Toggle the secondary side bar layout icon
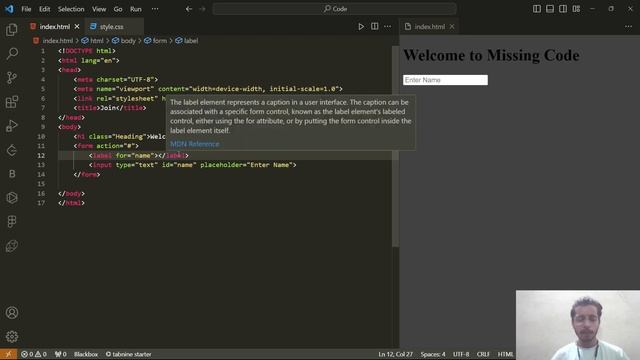This screenshot has height=360, width=640. click(x=563, y=9)
